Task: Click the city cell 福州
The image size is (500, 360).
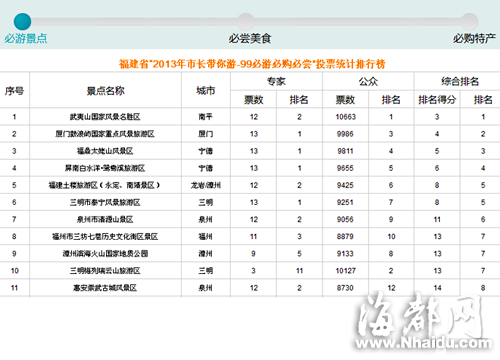Action: [206, 237]
